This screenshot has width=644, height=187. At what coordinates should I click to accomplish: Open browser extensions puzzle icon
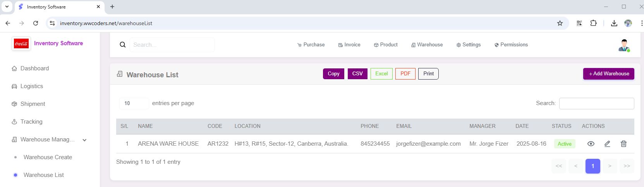[593, 23]
